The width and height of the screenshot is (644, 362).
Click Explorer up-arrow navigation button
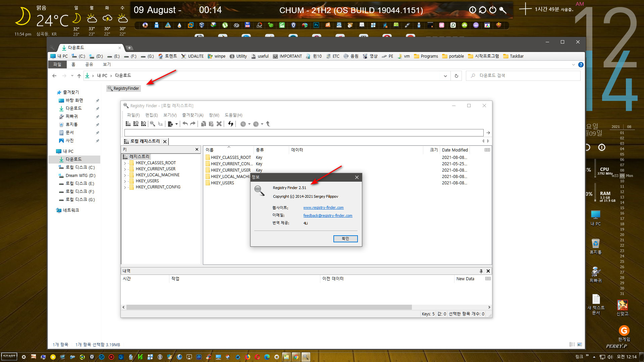(79, 76)
